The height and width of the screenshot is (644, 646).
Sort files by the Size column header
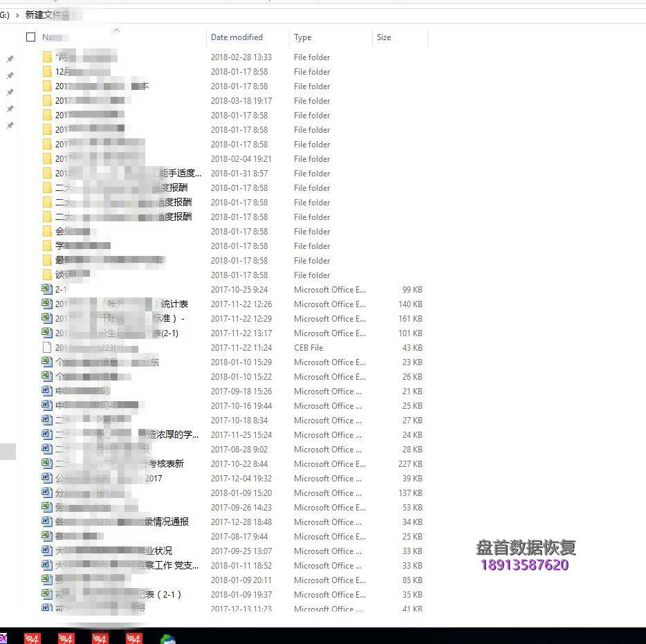tap(384, 37)
